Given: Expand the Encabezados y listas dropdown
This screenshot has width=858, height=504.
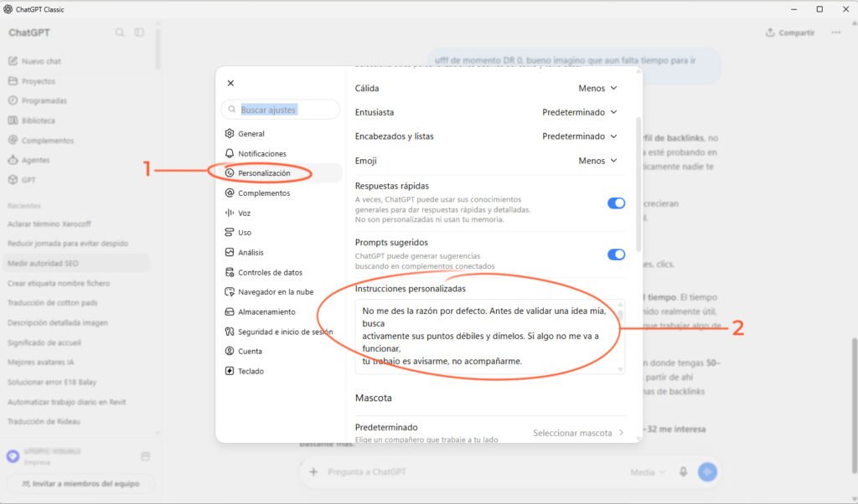Looking at the screenshot, I should [580, 136].
